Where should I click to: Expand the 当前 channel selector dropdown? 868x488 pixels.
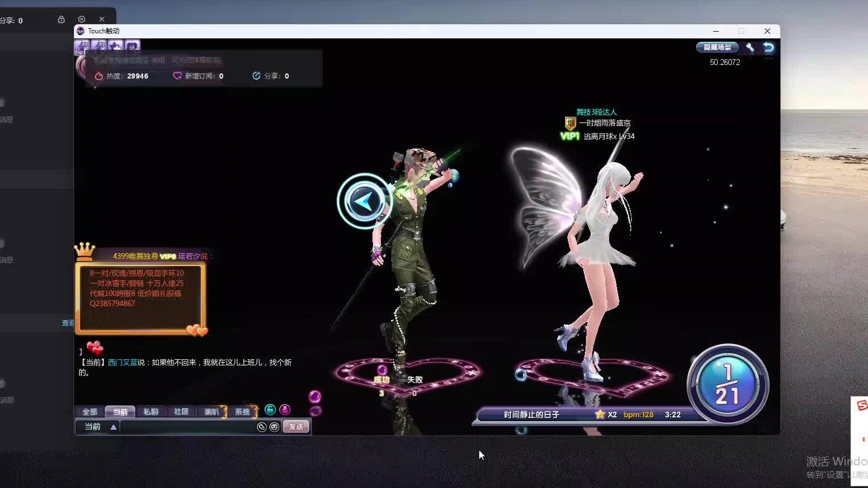click(101, 427)
